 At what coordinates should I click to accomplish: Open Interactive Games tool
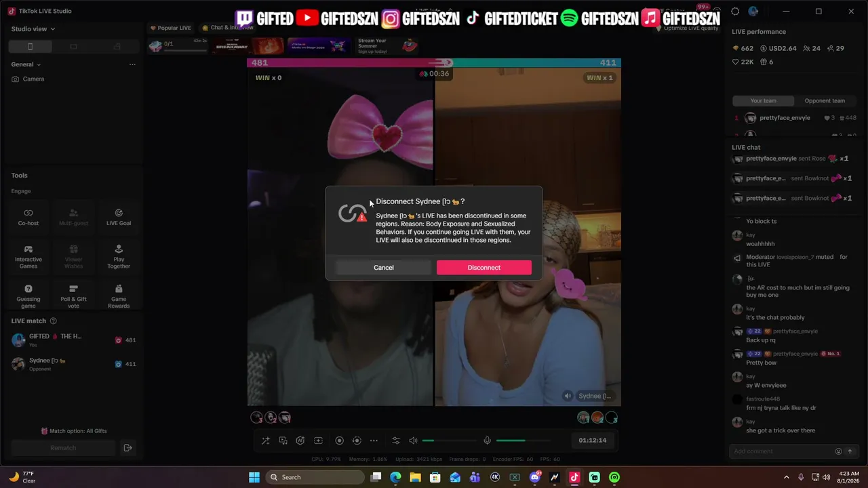tap(28, 258)
